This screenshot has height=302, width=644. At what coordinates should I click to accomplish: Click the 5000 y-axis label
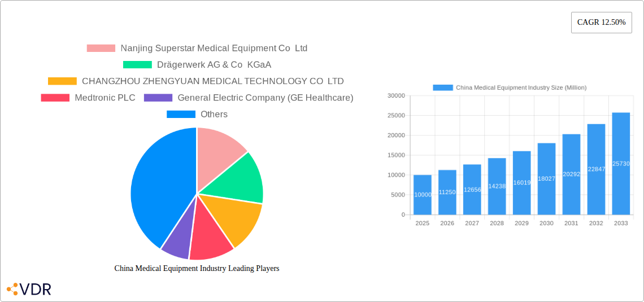pyautogui.click(x=398, y=195)
